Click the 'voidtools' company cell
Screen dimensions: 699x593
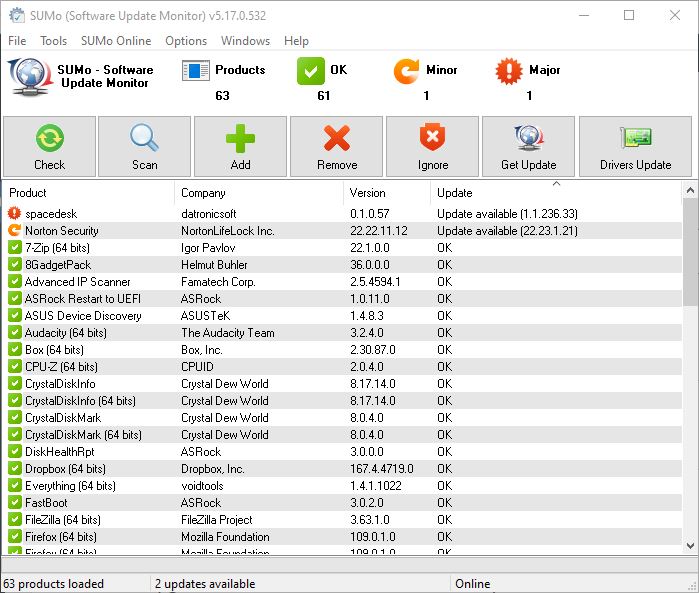coord(202,486)
